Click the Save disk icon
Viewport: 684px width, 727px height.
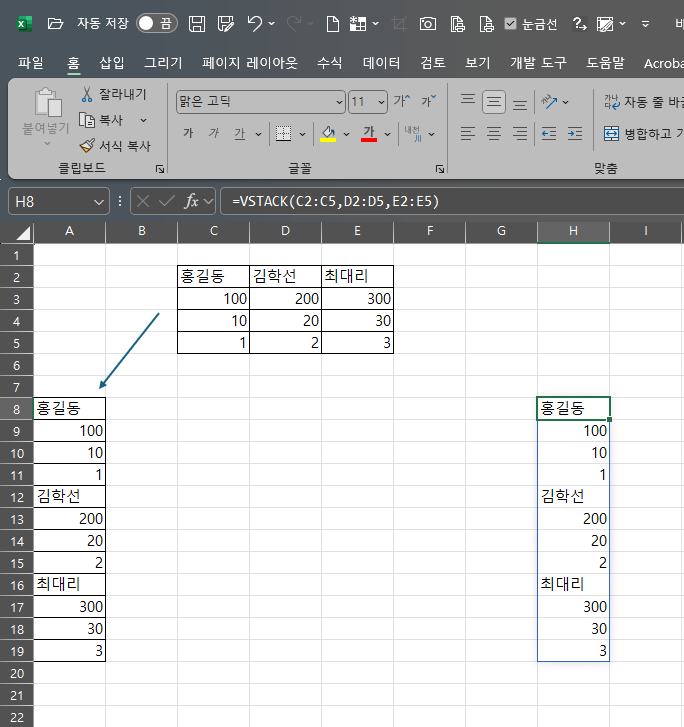coord(197,23)
